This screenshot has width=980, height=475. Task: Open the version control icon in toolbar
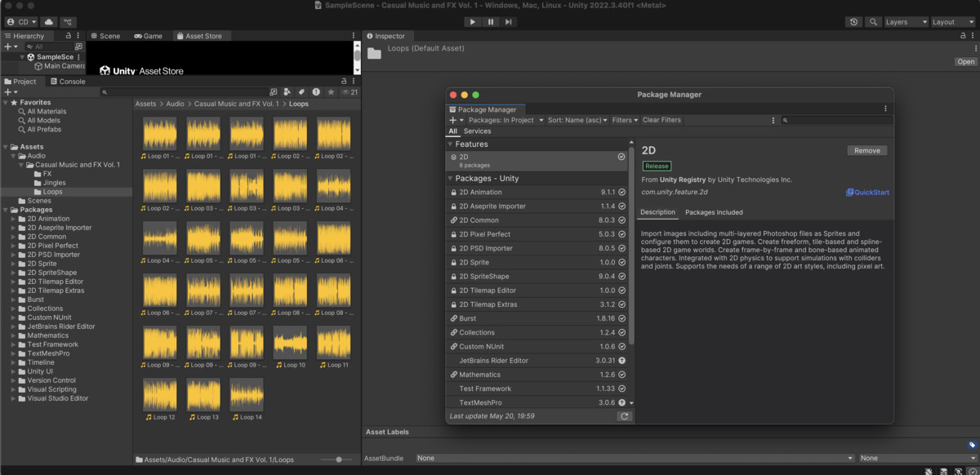(x=69, y=22)
